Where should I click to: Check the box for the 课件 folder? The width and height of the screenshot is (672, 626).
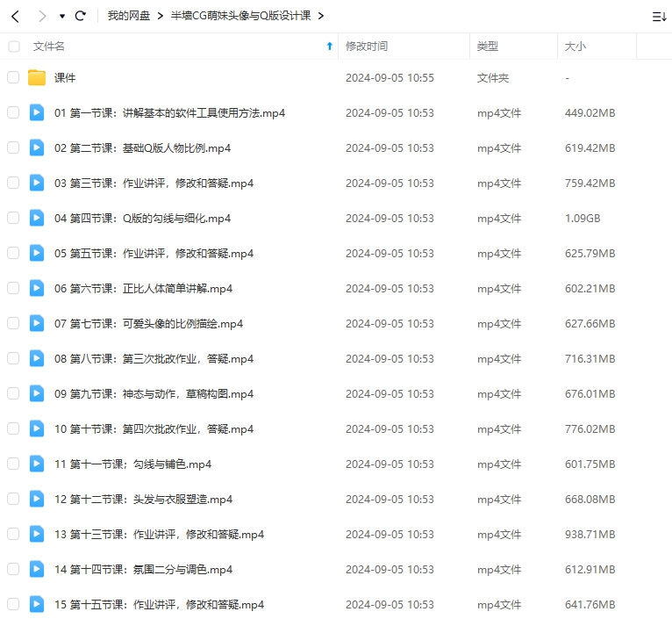coord(13,77)
